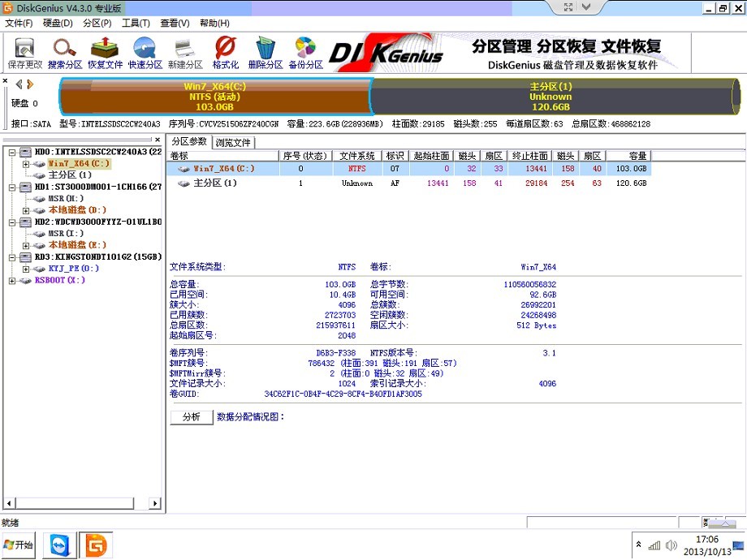Collapse RD3:KINGSTONDT101G2 tree node
This screenshot has height=560, width=747.
(12, 257)
